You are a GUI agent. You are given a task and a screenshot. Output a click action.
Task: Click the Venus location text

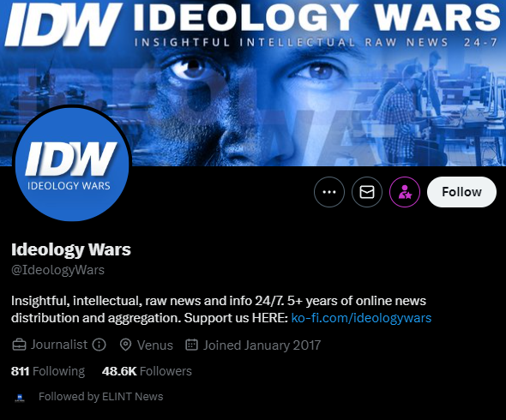[x=155, y=345]
